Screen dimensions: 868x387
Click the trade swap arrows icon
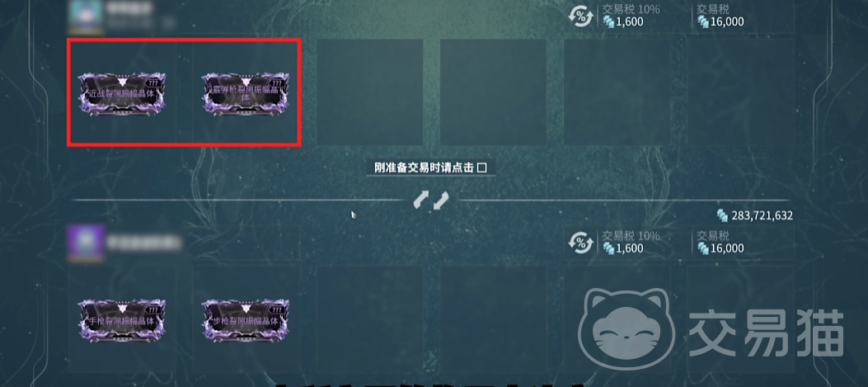[x=431, y=201]
